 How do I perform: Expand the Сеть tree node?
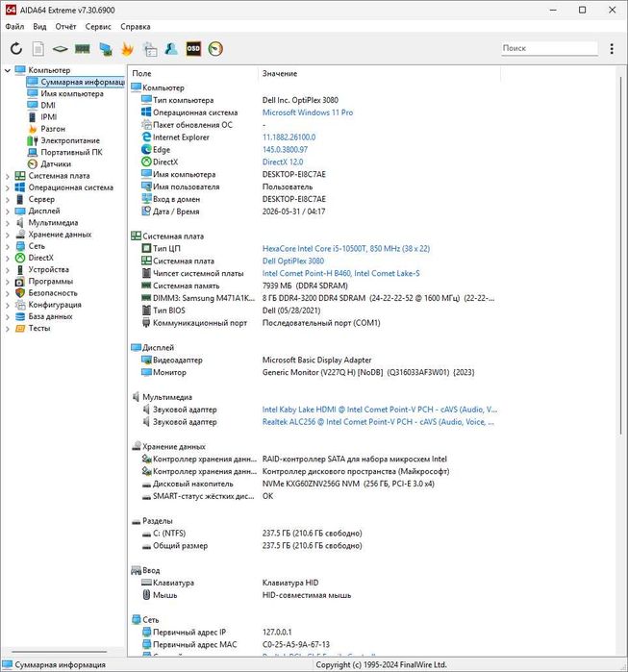tap(8, 246)
